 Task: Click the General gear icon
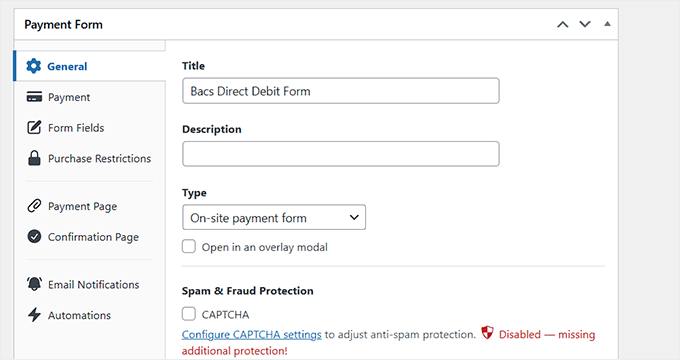click(x=33, y=66)
